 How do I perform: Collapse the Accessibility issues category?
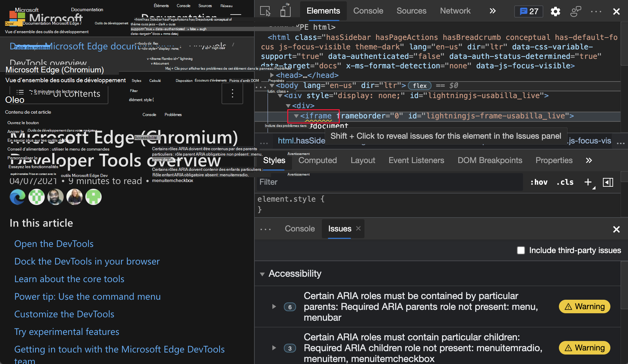(262, 274)
